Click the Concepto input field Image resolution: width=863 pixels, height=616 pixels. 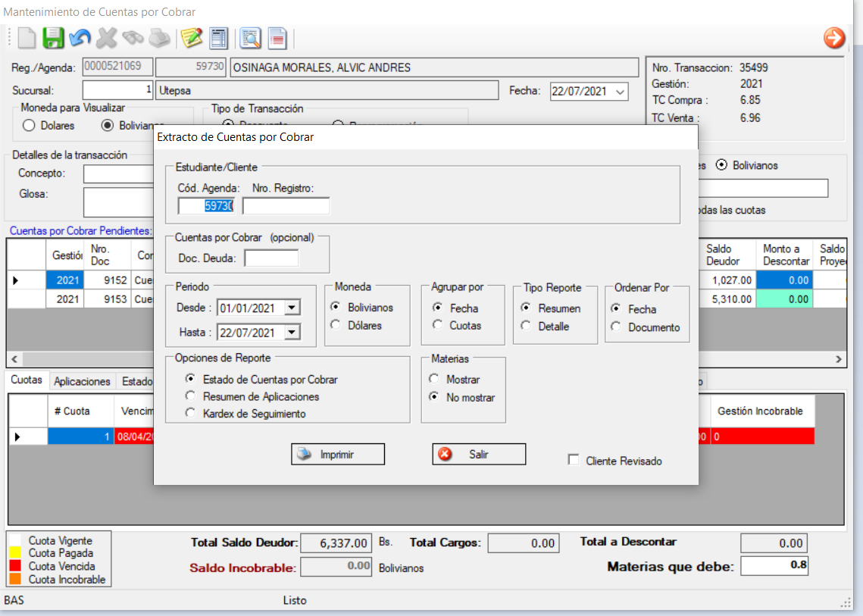pos(119,174)
